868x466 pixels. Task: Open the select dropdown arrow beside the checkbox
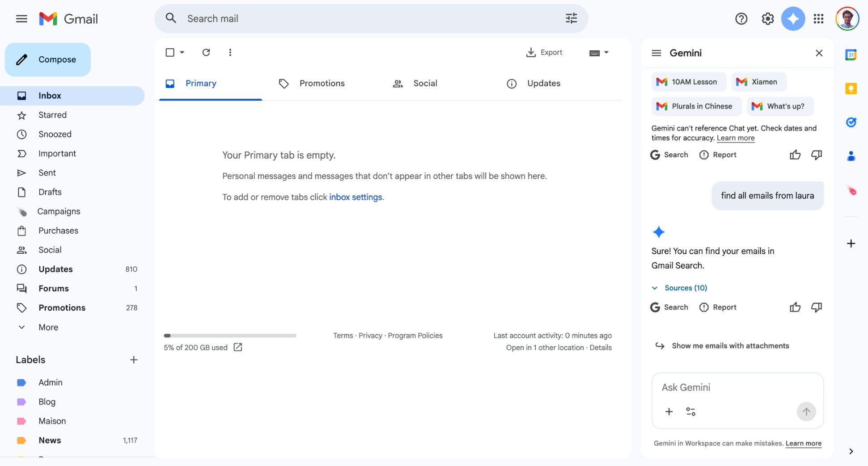pyautogui.click(x=182, y=52)
